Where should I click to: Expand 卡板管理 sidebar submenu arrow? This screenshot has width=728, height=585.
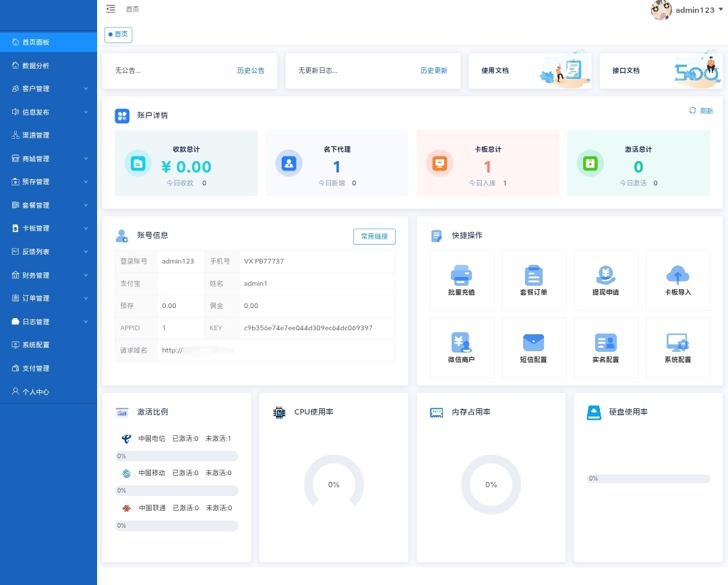pos(86,228)
